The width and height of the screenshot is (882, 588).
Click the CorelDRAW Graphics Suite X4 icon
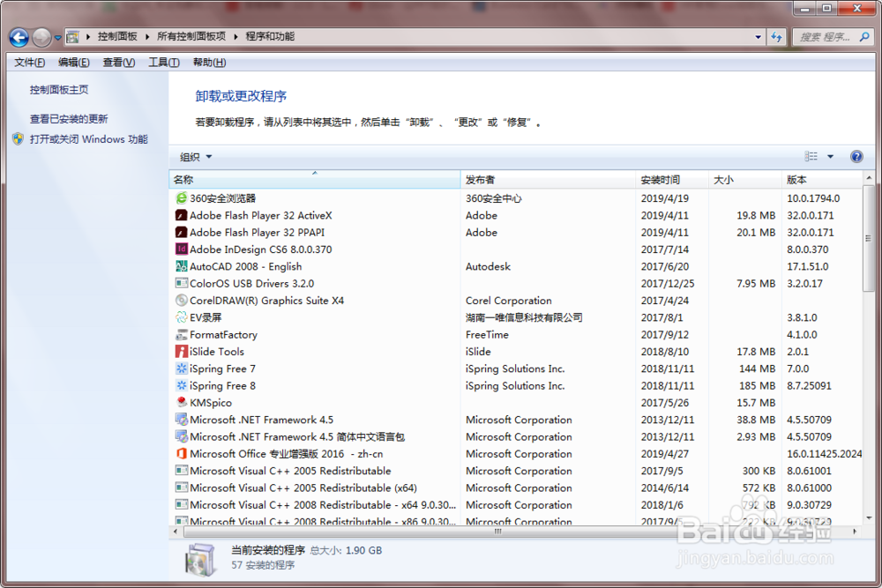click(x=181, y=301)
